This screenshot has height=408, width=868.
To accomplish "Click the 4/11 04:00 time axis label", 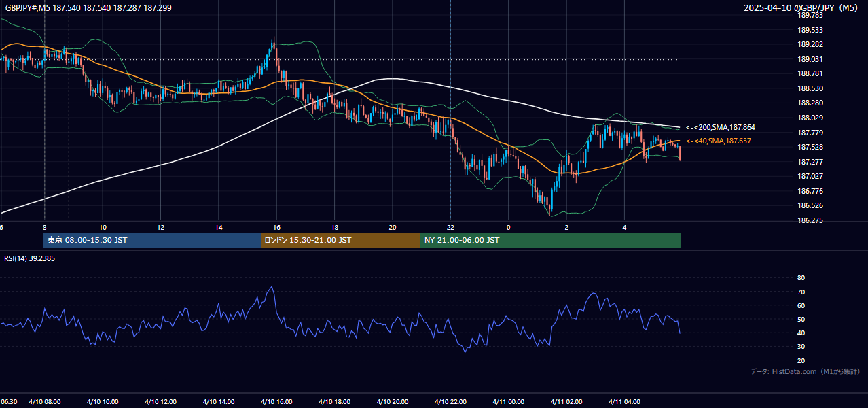I will 624,402.
